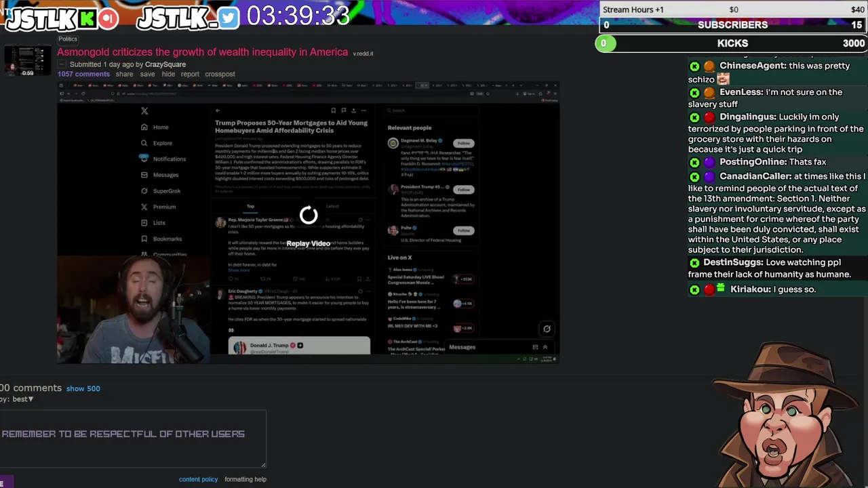Click the X logo in embedded sidebar
This screenshot has height=488, width=868.
point(144,111)
